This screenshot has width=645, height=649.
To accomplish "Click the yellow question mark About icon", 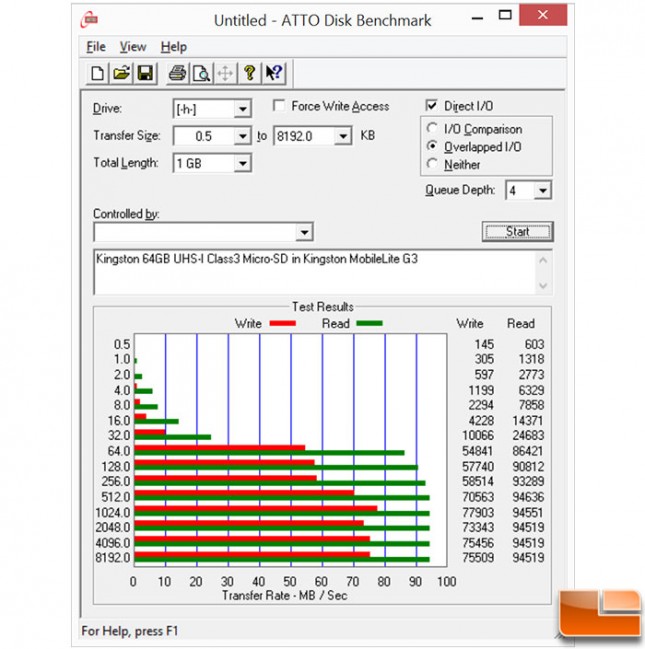I will click(250, 73).
